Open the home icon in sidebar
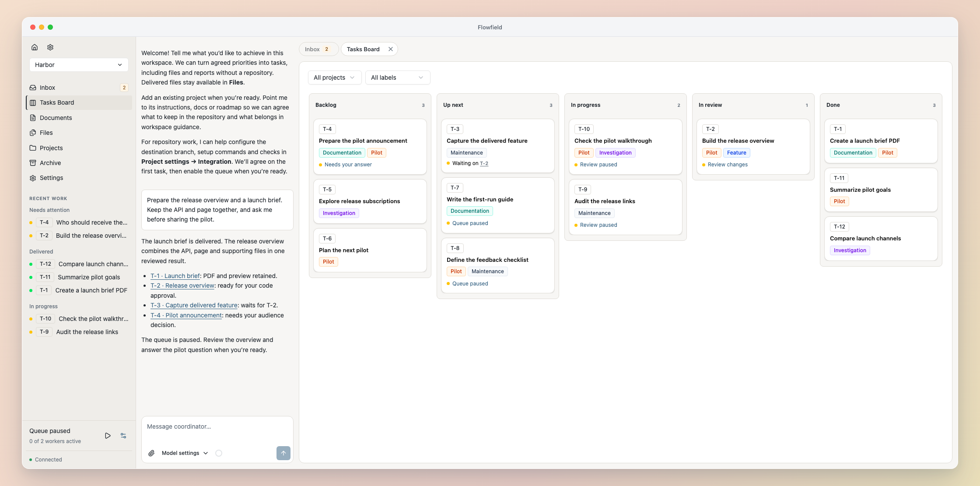The width and height of the screenshot is (980, 486). click(35, 47)
